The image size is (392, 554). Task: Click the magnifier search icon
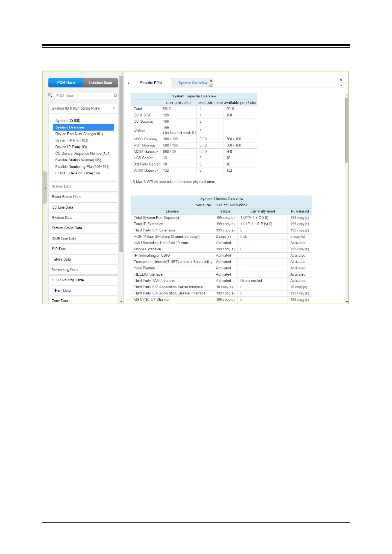pyautogui.click(x=50, y=95)
